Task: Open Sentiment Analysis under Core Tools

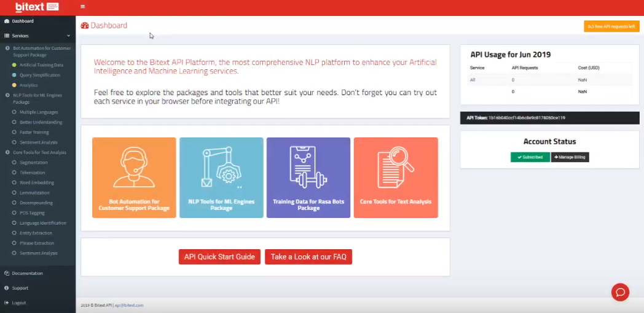Action: pos(38,253)
